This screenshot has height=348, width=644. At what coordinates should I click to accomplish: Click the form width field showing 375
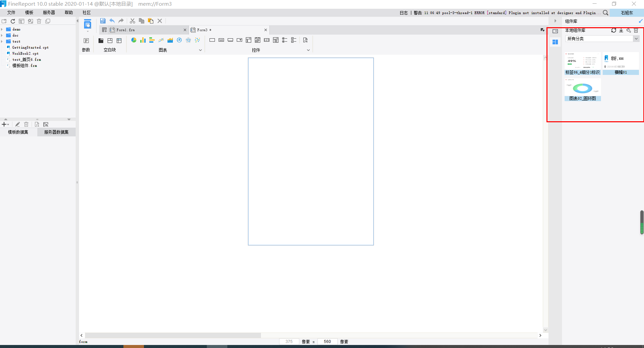coord(289,342)
